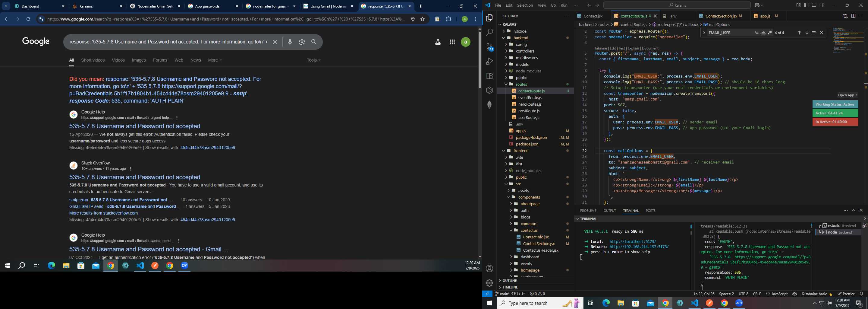Maximize the terminal panel size
This screenshot has width=868, height=309.
click(853, 211)
